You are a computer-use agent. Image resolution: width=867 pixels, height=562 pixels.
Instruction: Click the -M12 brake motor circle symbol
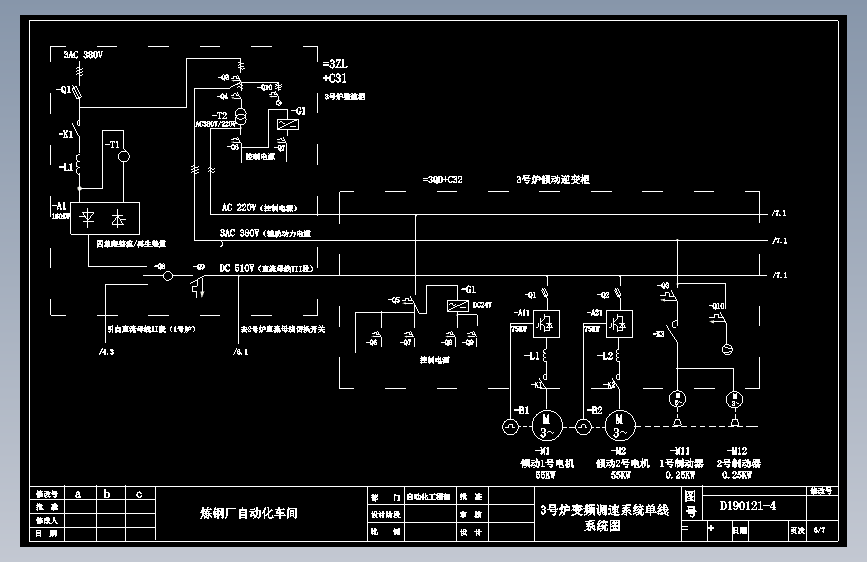734,399
